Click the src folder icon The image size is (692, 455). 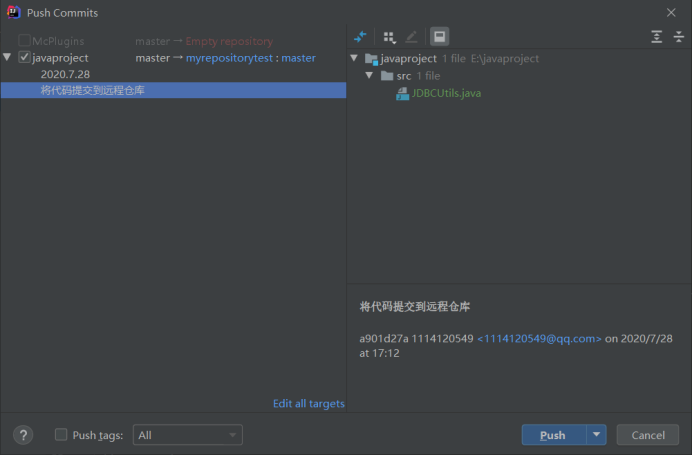[x=387, y=76]
